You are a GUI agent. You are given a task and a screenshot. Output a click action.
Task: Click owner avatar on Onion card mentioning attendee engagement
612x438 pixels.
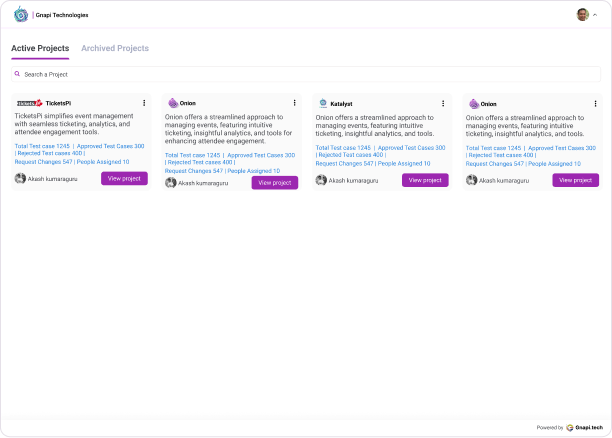tap(171, 182)
